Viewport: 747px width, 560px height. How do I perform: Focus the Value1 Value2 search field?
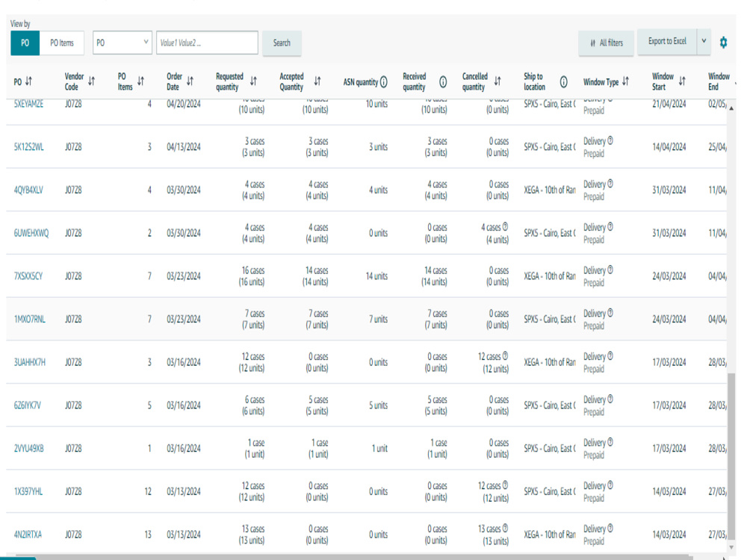(207, 43)
